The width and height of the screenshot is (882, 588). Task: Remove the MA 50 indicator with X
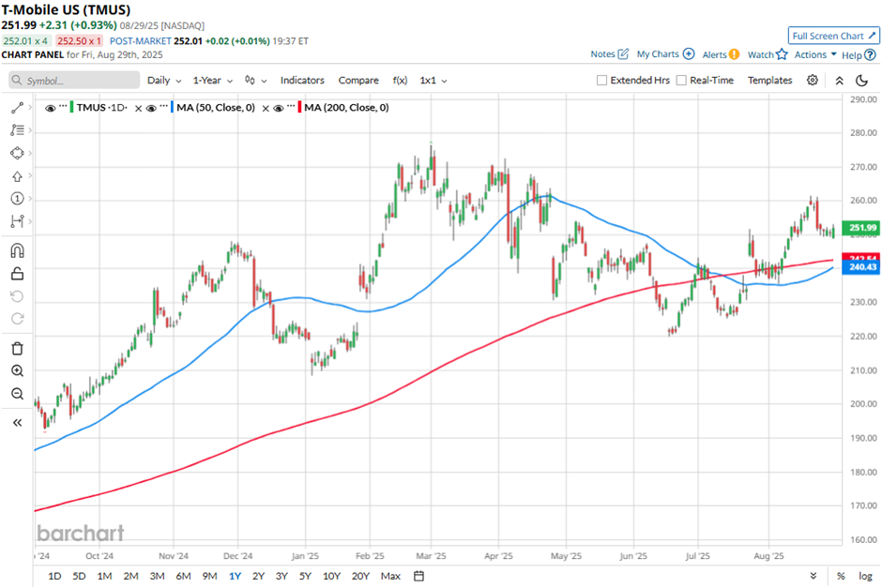tap(266, 109)
